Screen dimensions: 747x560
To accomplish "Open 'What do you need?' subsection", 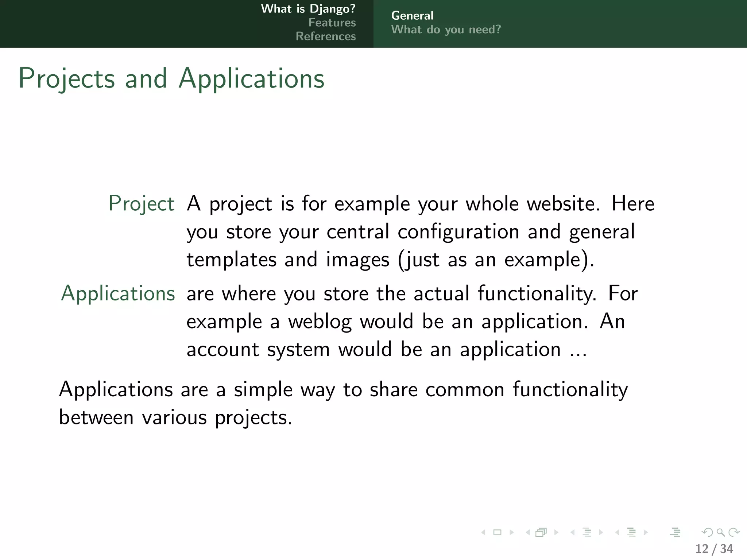I will click(446, 30).
